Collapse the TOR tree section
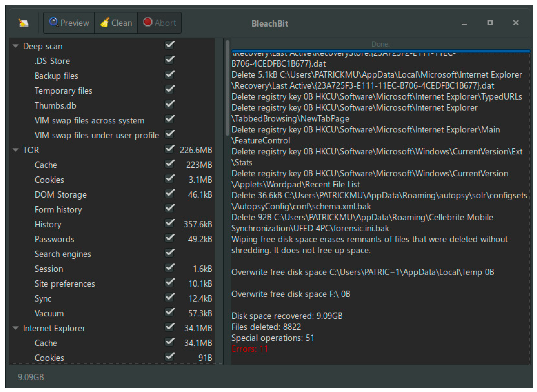 pos(16,150)
